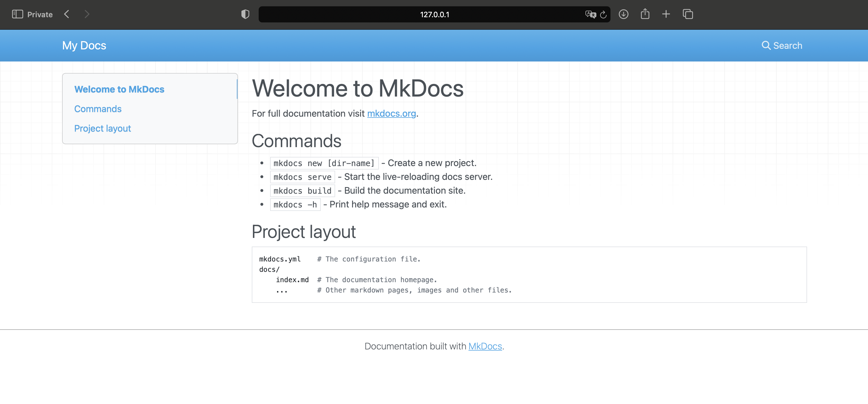Click '# Other markdown pages, images and other files.'
868x404 pixels.
[x=414, y=290]
